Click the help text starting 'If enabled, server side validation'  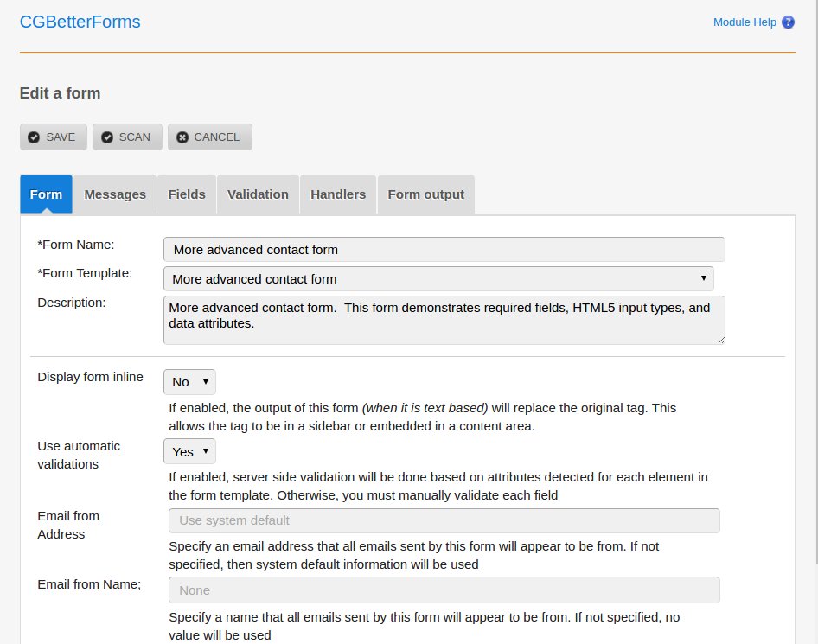coord(438,486)
